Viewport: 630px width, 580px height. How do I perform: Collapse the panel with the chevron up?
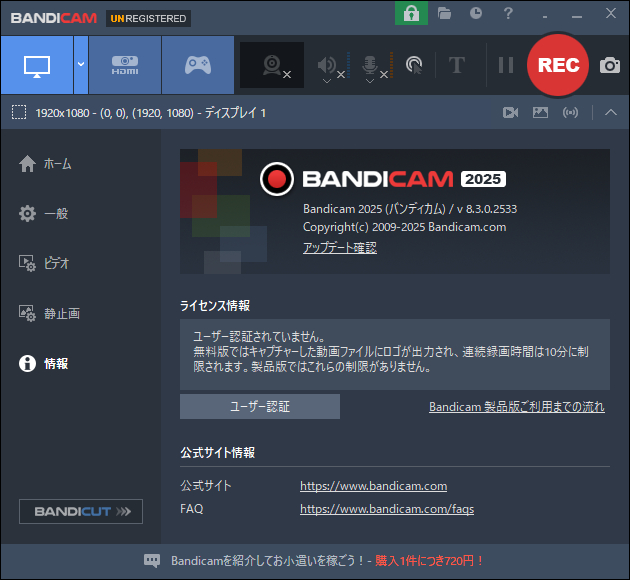tap(611, 113)
